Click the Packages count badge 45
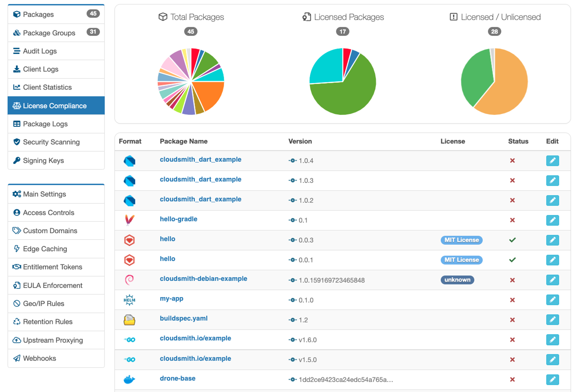578x392 pixels. [93, 13]
